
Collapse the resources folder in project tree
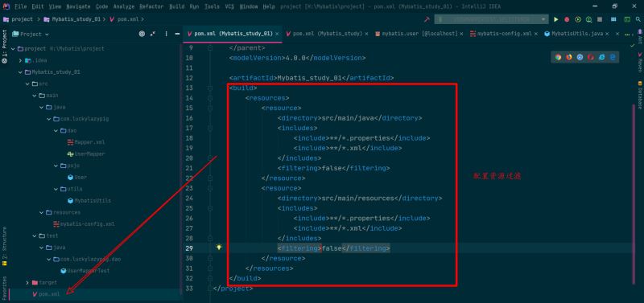tap(42, 212)
